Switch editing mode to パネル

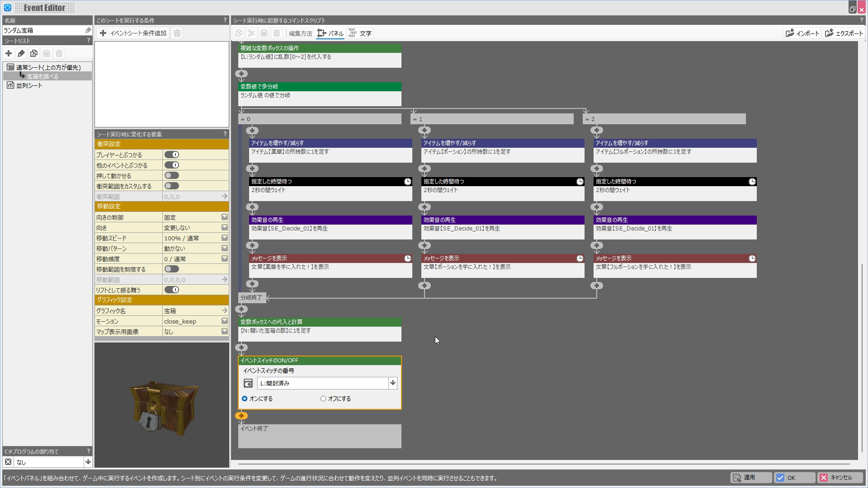(330, 33)
